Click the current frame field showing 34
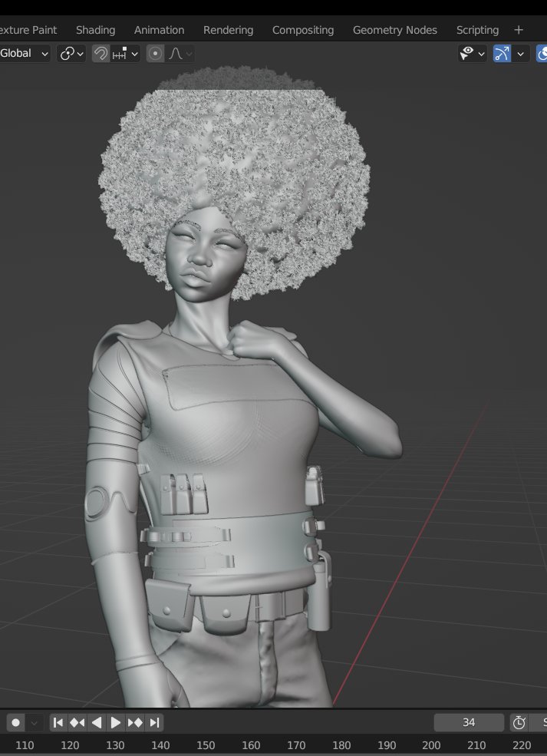This screenshot has width=547, height=756. tap(469, 722)
